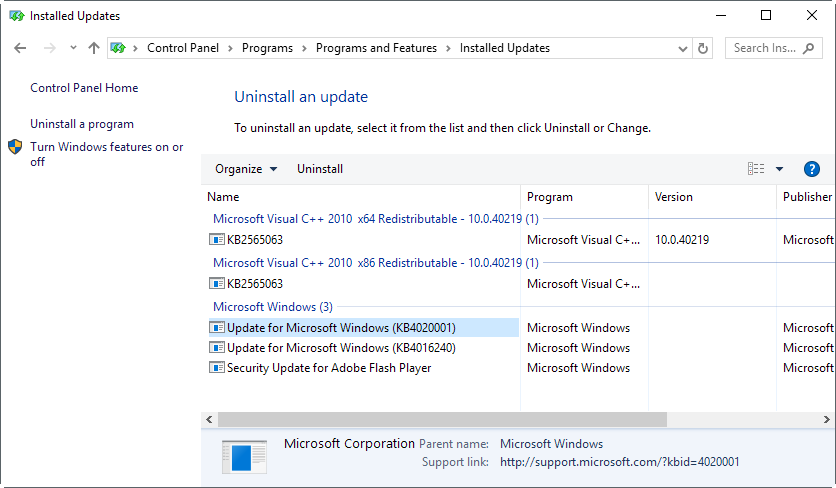Click the update icon beside KB4016240
Screen dimensions: 836x488
coord(216,348)
